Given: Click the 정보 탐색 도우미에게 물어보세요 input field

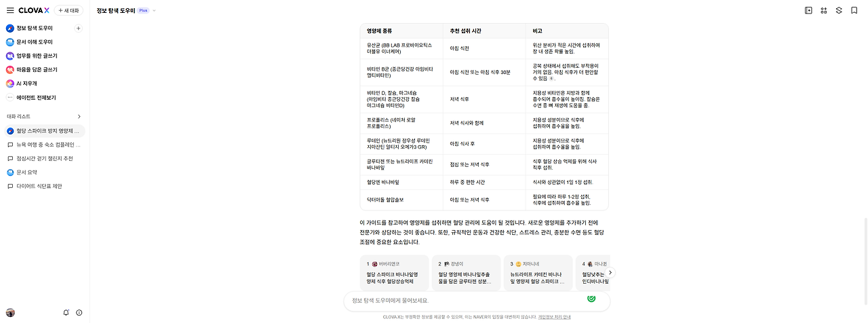Looking at the screenshot, I should 465,300.
